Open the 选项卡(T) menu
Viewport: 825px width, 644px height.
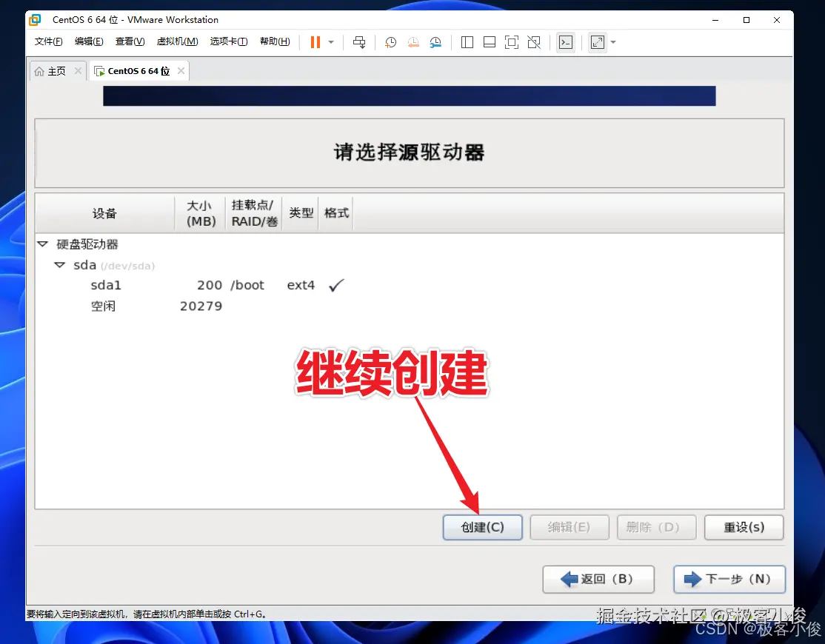229,41
